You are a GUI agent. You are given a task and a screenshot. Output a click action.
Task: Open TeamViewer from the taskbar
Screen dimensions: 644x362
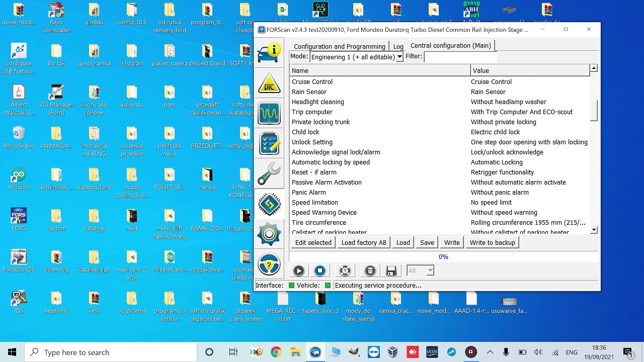374,352
